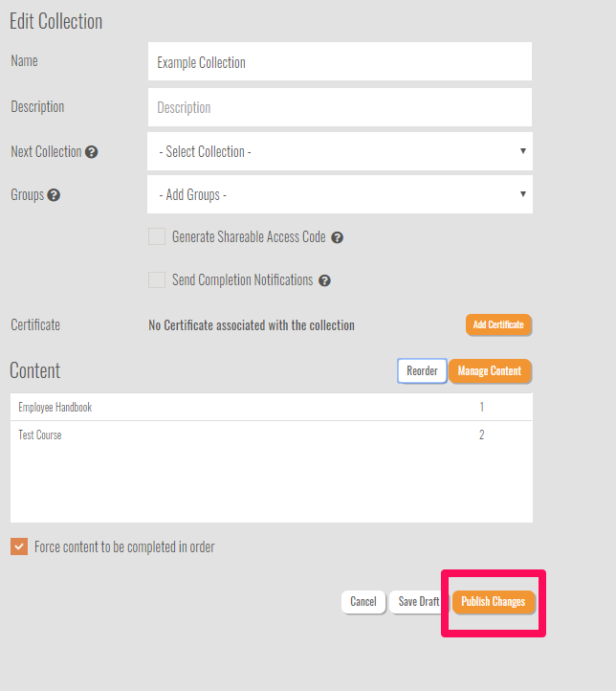Open the Select Collection dropdown
This screenshot has height=691, width=616.
coord(340,151)
